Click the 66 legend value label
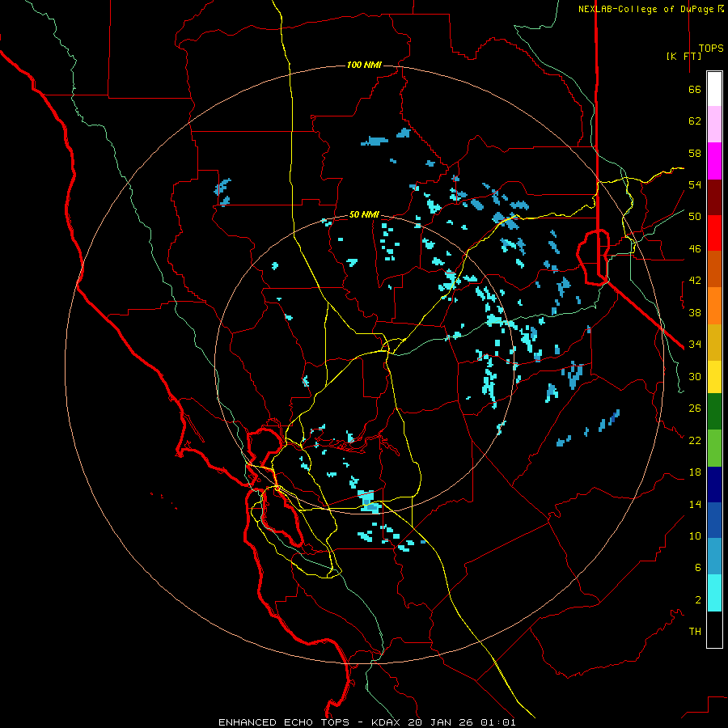Image resolution: width=728 pixels, height=728 pixels. point(695,89)
